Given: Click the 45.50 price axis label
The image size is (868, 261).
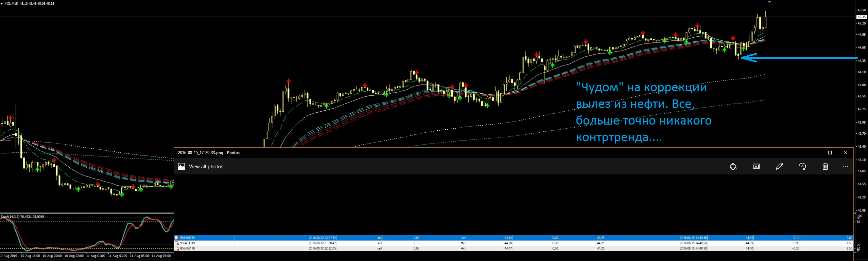Looking at the screenshot, I should pos(861,10).
